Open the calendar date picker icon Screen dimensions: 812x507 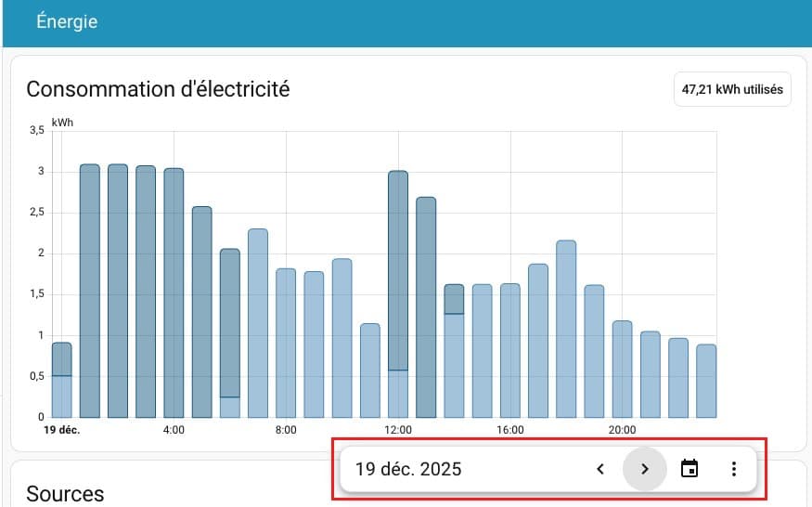click(x=689, y=469)
